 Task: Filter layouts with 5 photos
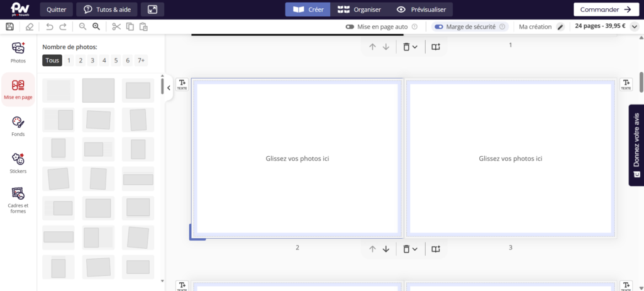coord(116,60)
